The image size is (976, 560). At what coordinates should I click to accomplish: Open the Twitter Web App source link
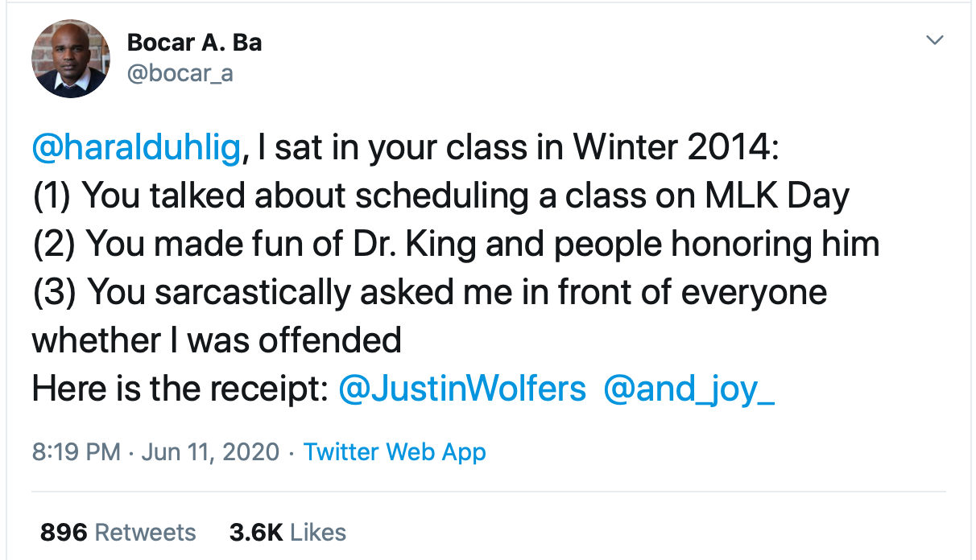click(395, 452)
